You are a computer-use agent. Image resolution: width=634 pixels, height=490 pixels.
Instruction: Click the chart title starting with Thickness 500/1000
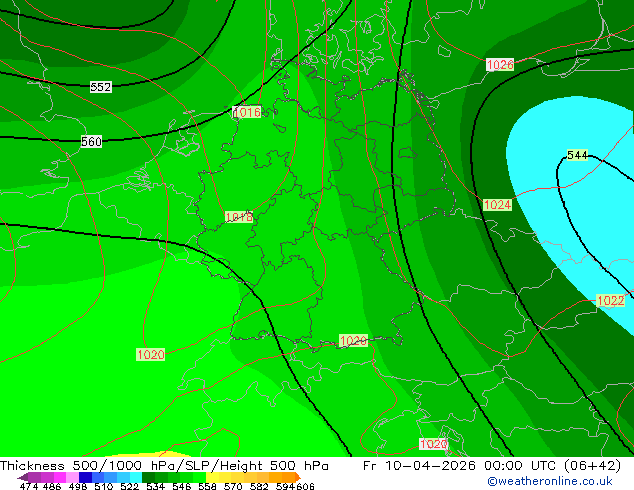pos(164,466)
